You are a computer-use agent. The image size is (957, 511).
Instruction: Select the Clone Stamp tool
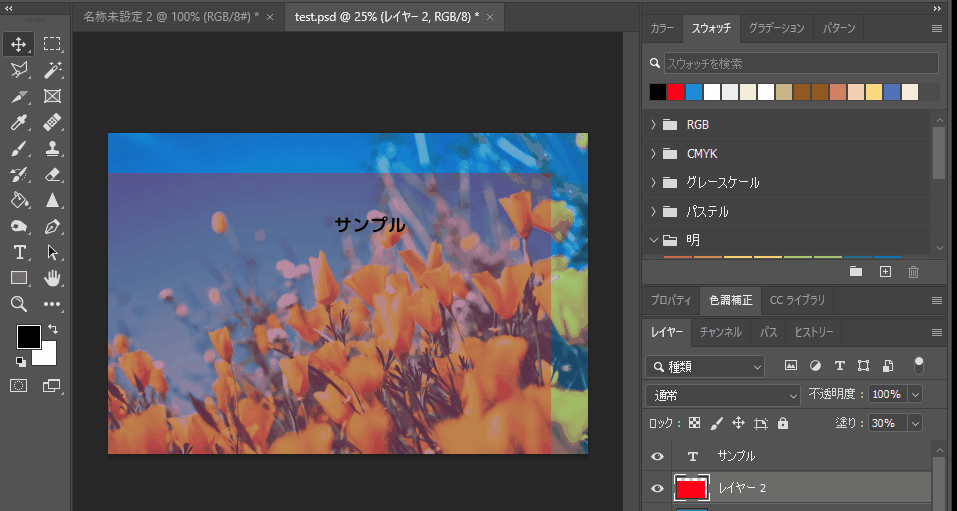[x=52, y=149]
